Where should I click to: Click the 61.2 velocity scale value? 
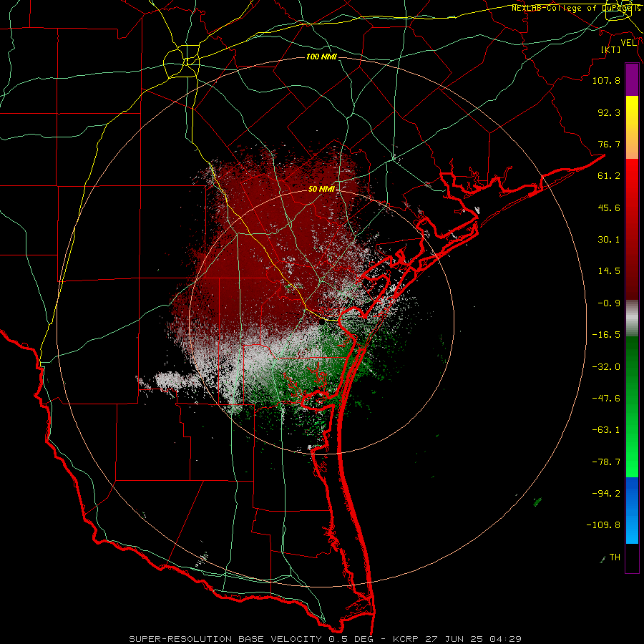coord(609,176)
